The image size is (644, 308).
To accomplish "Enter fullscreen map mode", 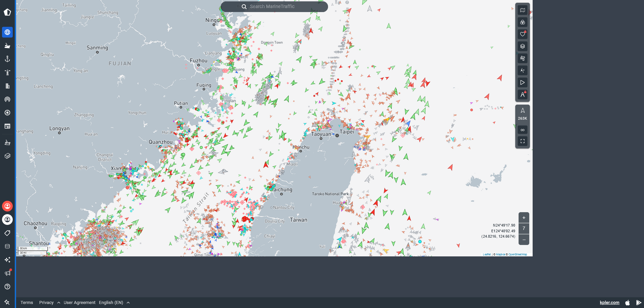I will click(523, 141).
